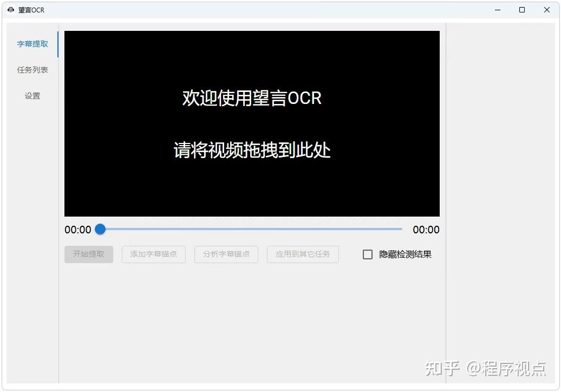Open the 设置 settings page

point(32,95)
